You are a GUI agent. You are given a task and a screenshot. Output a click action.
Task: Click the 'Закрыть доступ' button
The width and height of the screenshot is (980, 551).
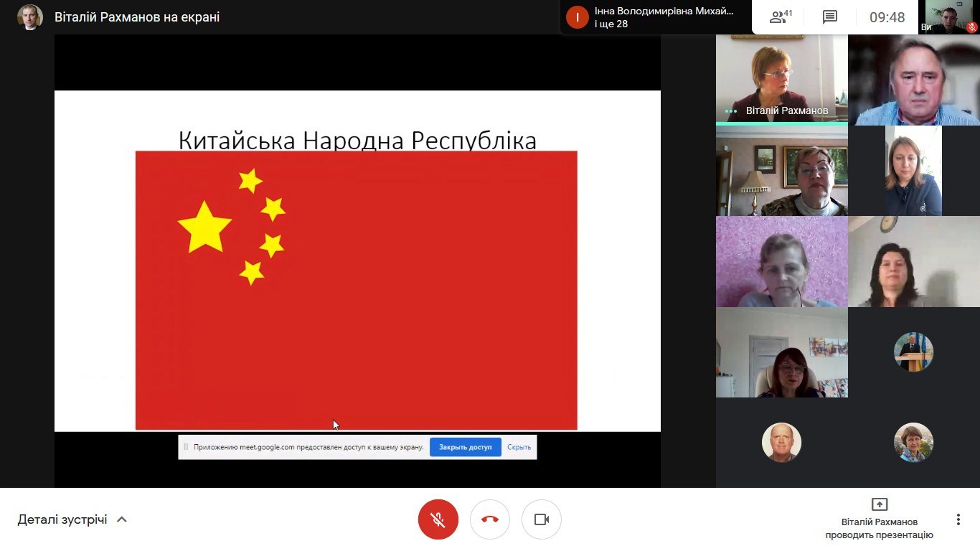click(x=465, y=447)
